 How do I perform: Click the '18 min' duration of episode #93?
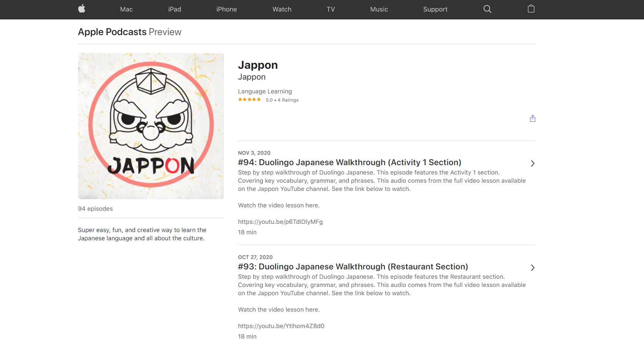[x=247, y=337]
